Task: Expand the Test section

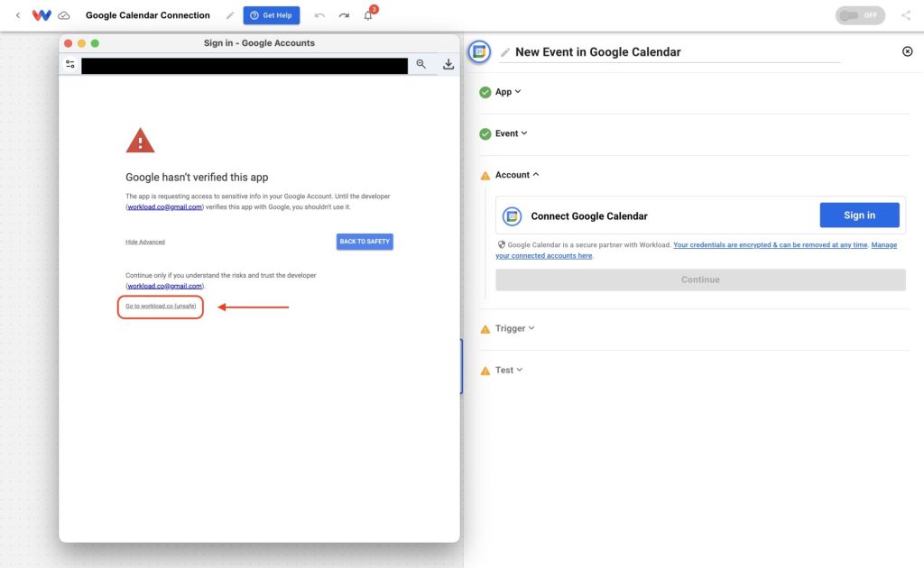Action: (x=509, y=371)
